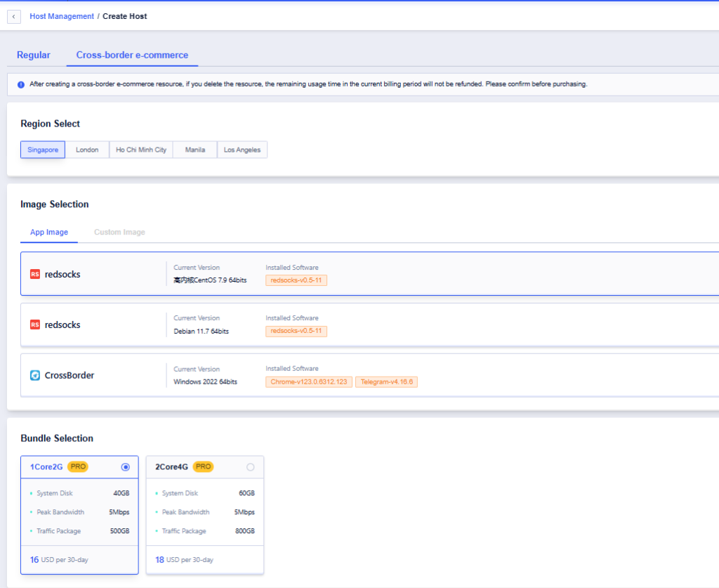Click redsocks-v0.5-11 tag in Debian row

coord(296,331)
